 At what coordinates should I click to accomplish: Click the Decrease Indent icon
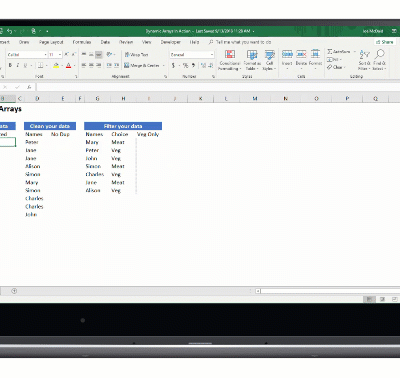[109, 65]
